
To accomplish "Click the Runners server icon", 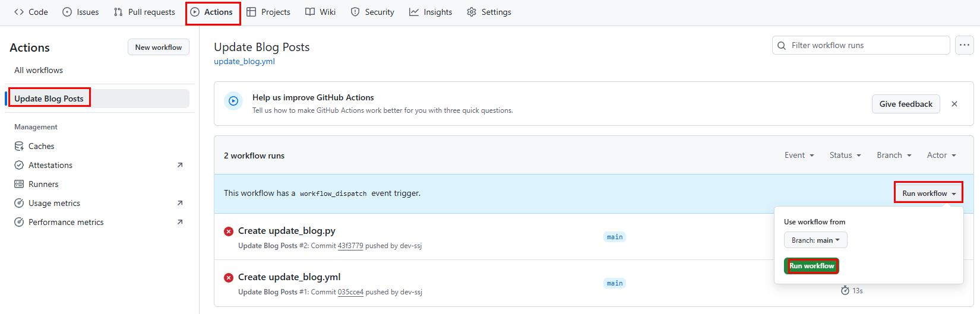I will pos(19,184).
